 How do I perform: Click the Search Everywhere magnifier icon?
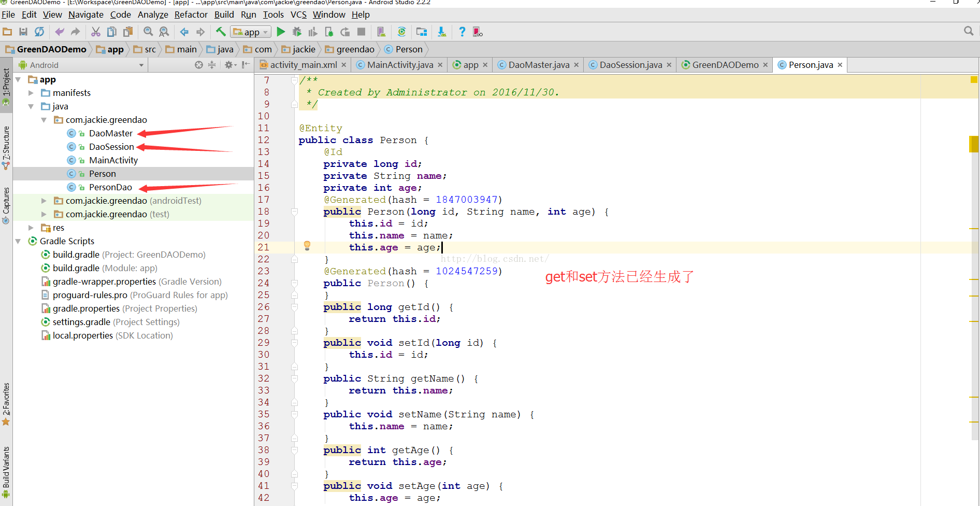(969, 31)
